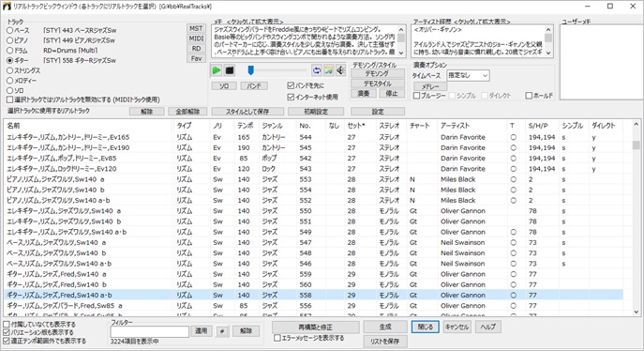Viewport: 644px width, 351px height.
Task: Select the ピアノ track radio button
Action: 10,40
